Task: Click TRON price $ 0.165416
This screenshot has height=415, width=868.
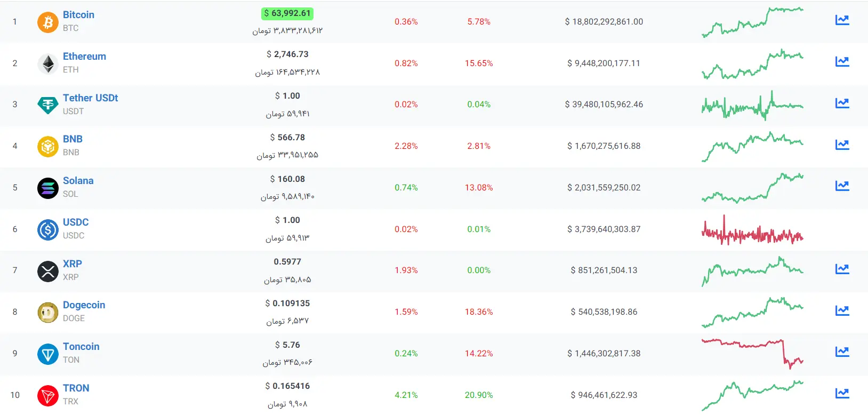Action: click(x=287, y=386)
